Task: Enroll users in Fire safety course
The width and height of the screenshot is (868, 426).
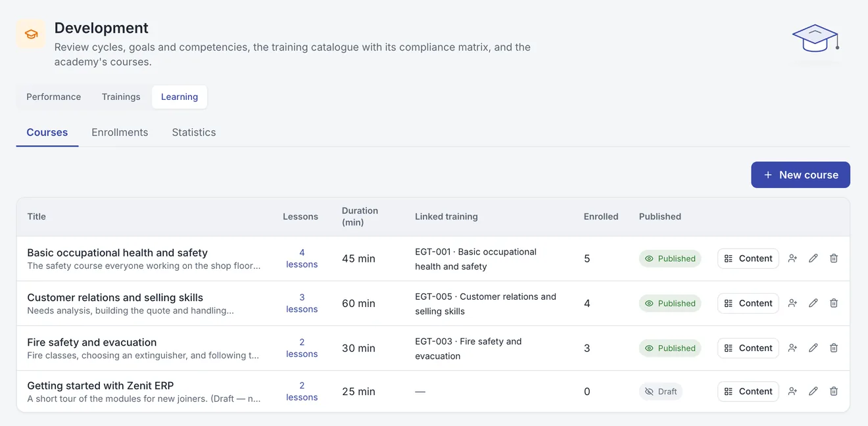Action: point(792,348)
